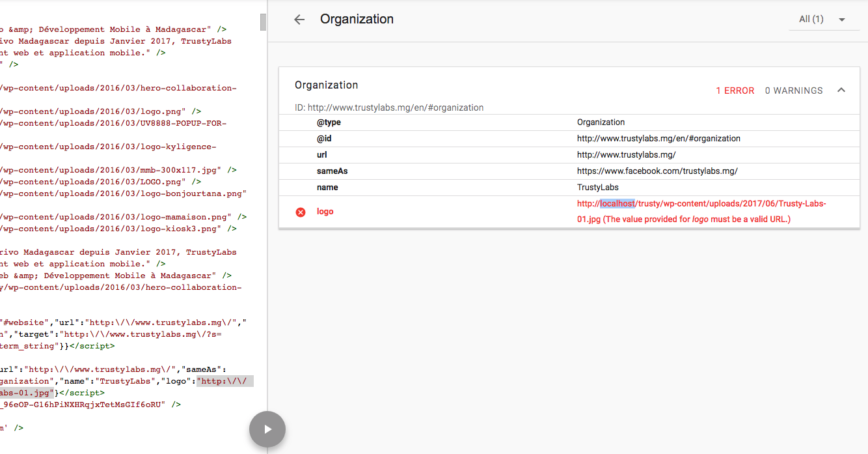
Task: Click the code panel scrollbar
Action: pyautogui.click(x=262, y=22)
